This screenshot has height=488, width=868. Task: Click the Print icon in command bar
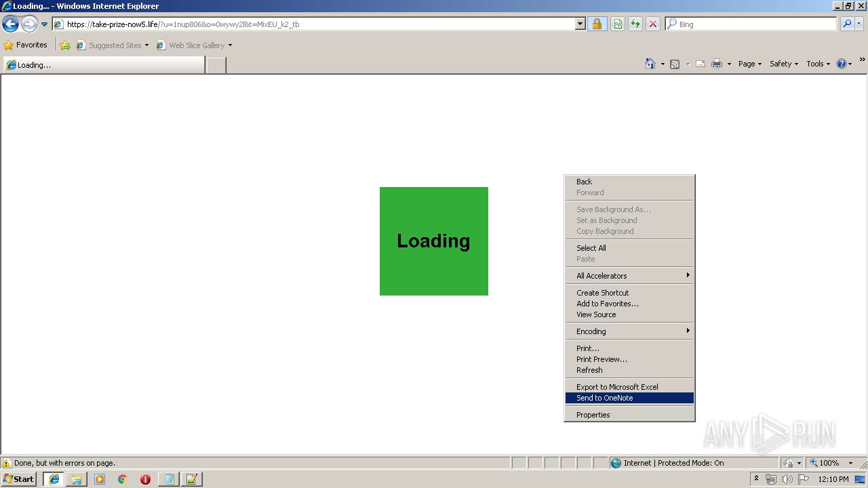pos(717,64)
